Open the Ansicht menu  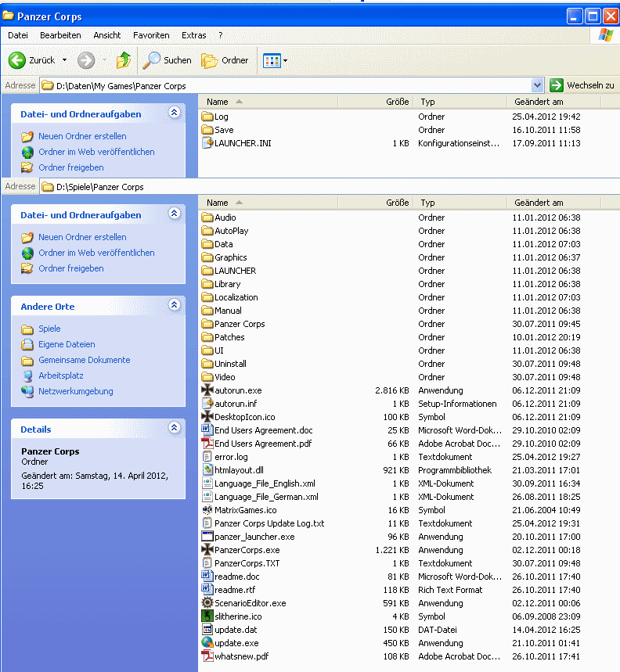(x=107, y=35)
